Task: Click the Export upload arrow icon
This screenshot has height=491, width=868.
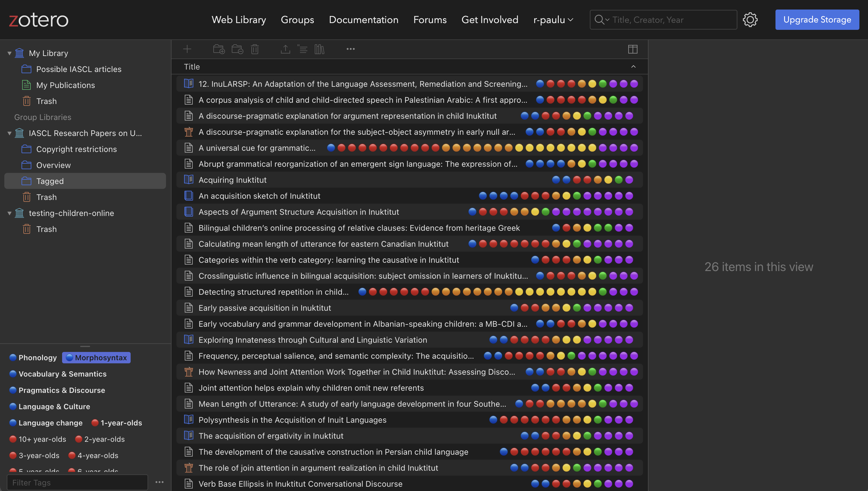Action: pos(286,49)
